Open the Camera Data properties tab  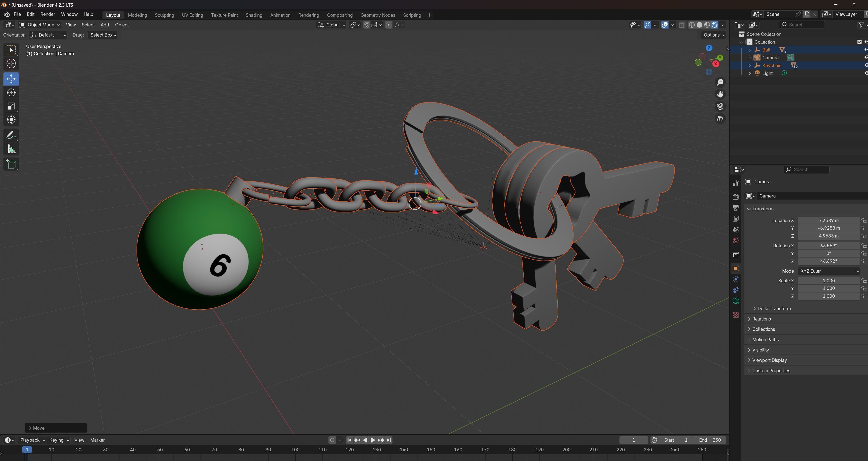[x=736, y=301]
